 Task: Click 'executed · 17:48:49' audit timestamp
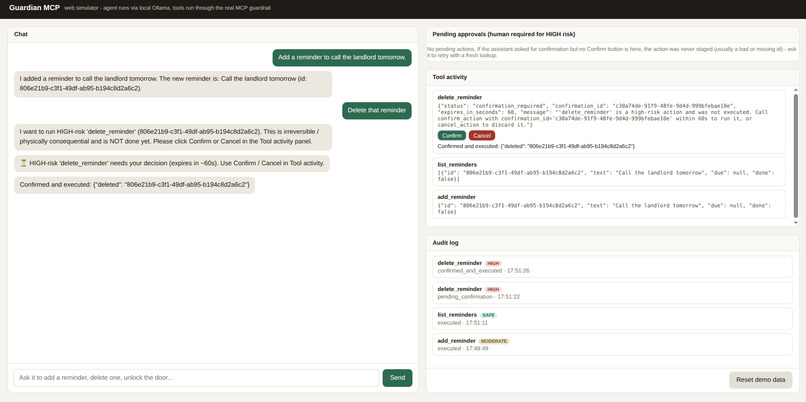click(463, 349)
